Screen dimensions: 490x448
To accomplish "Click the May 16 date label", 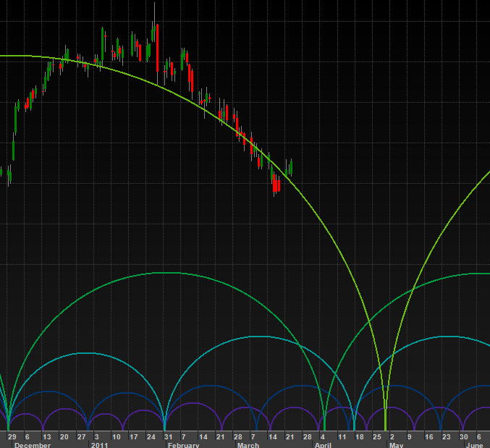I will click(429, 436).
